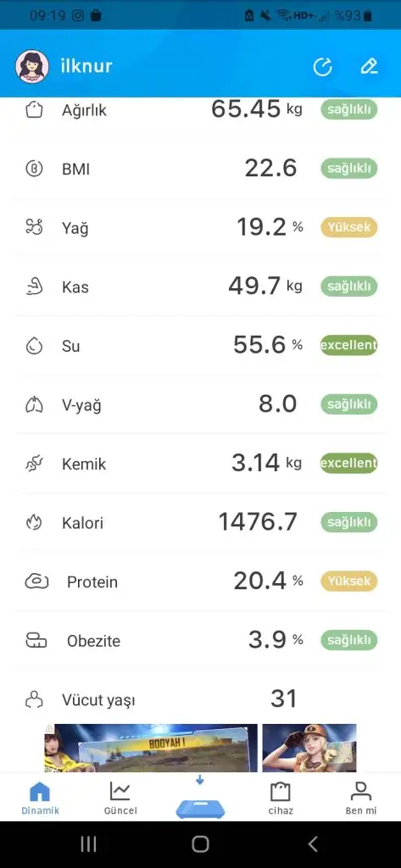Image resolution: width=401 pixels, height=868 pixels.
Task: Tap the Yağ fat icon
Action: tap(35, 227)
